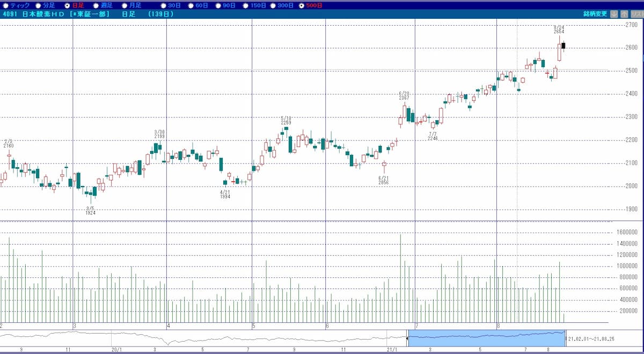The height and width of the screenshot is (354, 644).
Task: Click the right handle of the timeline range selector
Action: point(566,338)
